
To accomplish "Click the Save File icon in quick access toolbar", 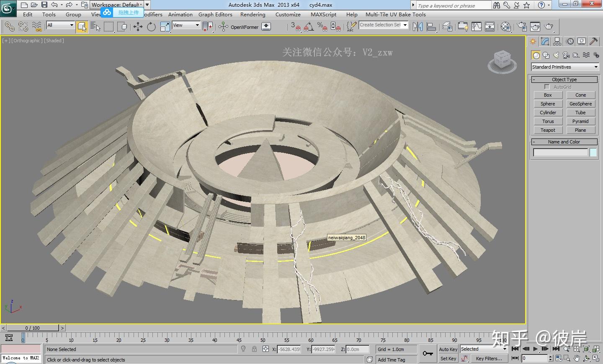I will pyautogui.click(x=44, y=5).
